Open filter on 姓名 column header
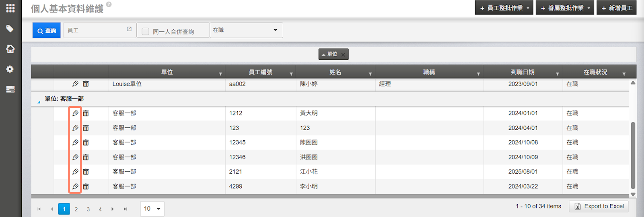The width and height of the screenshot is (644, 217). (x=370, y=74)
